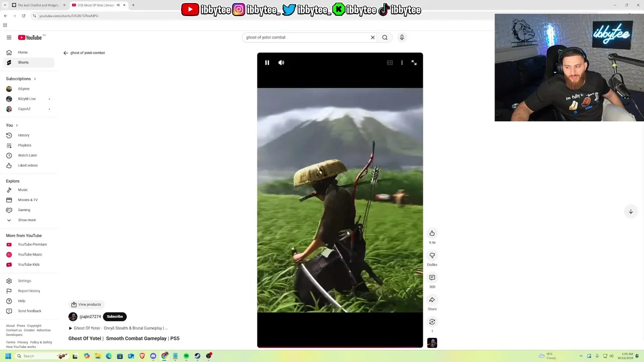Screen dimensions: 644x362
Task: Open YouTube Music
Action: pyautogui.click(x=28, y=254)
